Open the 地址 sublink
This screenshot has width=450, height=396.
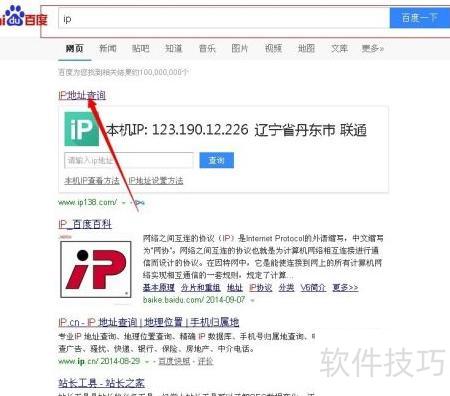[235, 287]
